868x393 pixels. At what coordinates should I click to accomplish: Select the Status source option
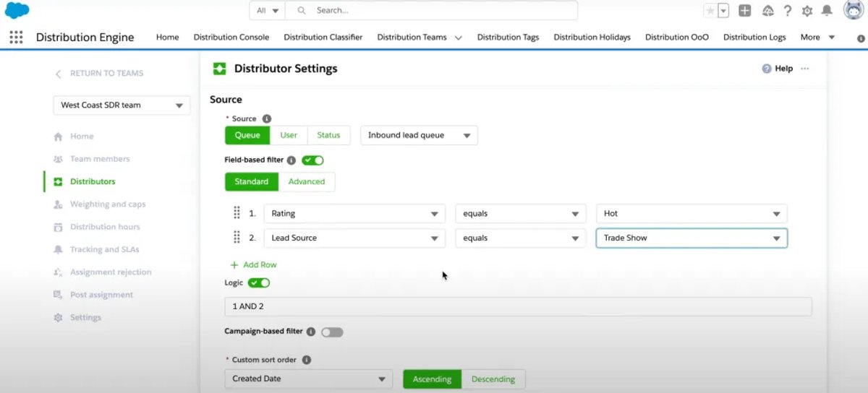[328, 135]
